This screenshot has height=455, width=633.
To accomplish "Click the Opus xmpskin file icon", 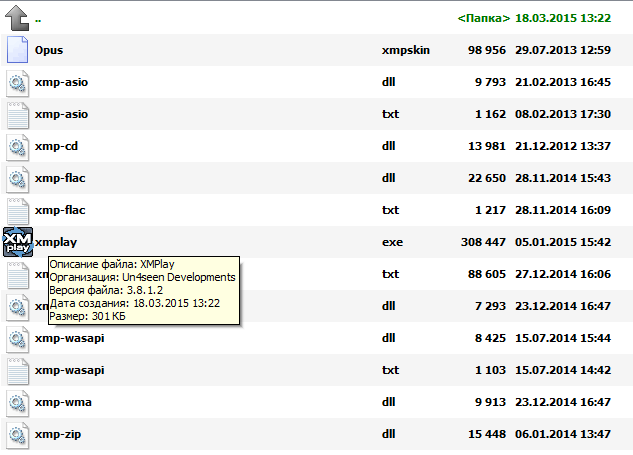I will coord(17,50).
